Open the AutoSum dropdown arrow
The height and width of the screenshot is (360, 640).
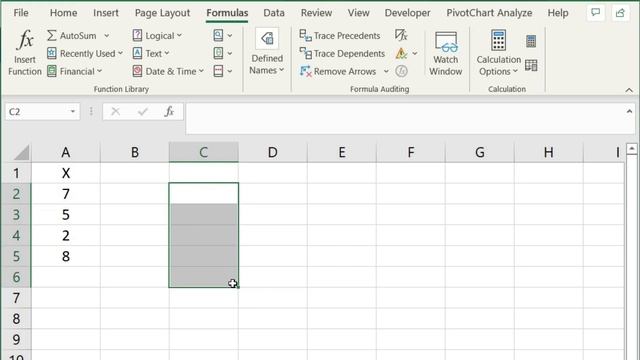(x=107, y=36)
